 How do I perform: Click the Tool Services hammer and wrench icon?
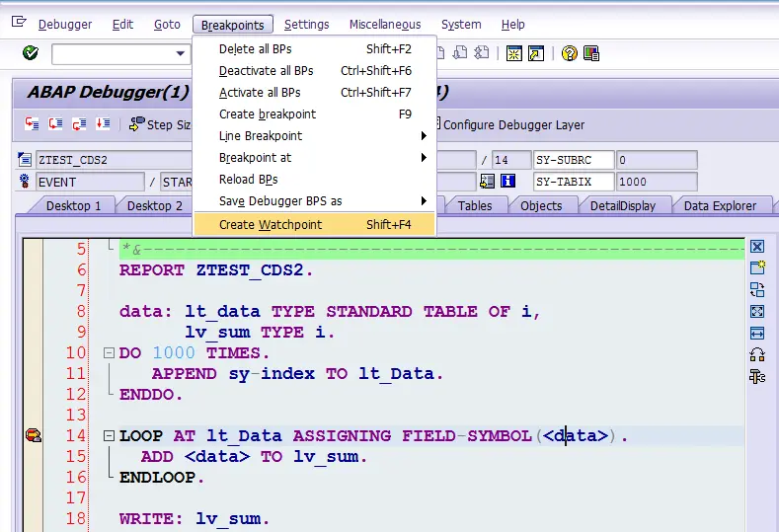[x=757, y=376]
